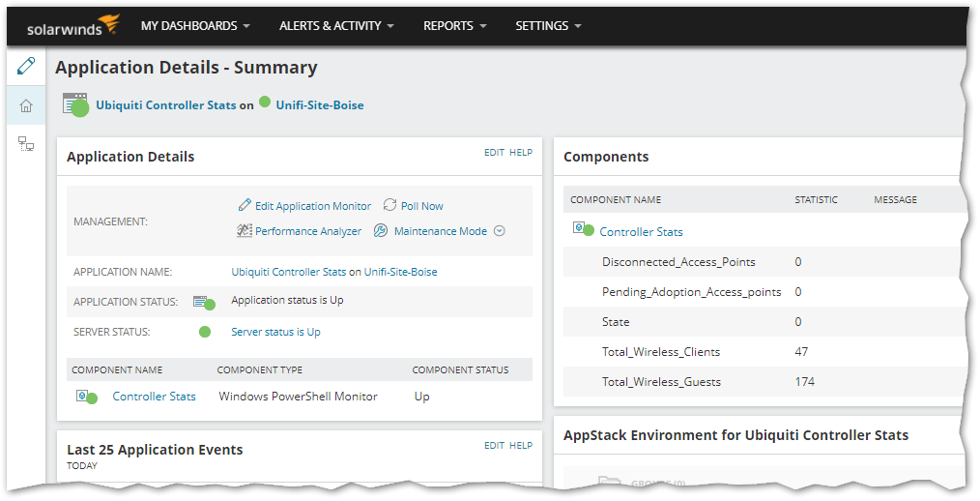Click the SolarWinds logo
Viewport: 980px width, 501px height.
pyautogui.click(x=73, y=26)
